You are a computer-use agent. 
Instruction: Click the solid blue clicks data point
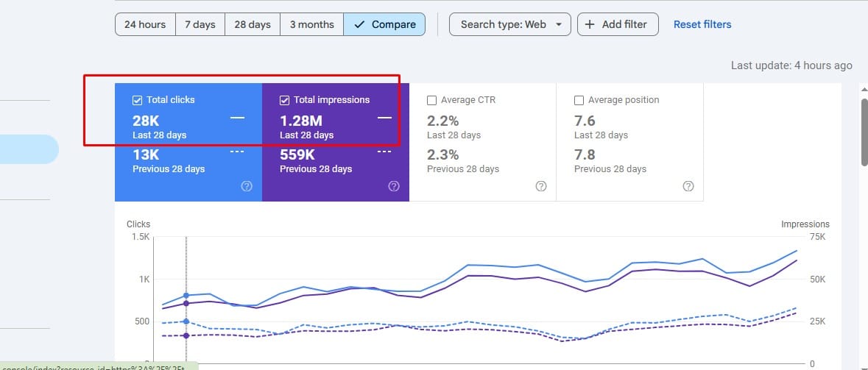[x=186, y=295]
